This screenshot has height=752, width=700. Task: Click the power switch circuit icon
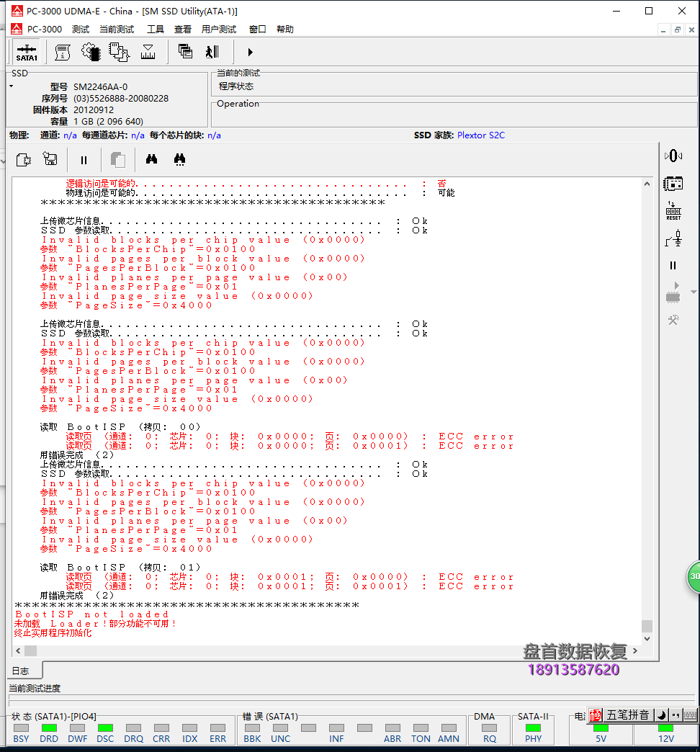click(x=673, y=238)
